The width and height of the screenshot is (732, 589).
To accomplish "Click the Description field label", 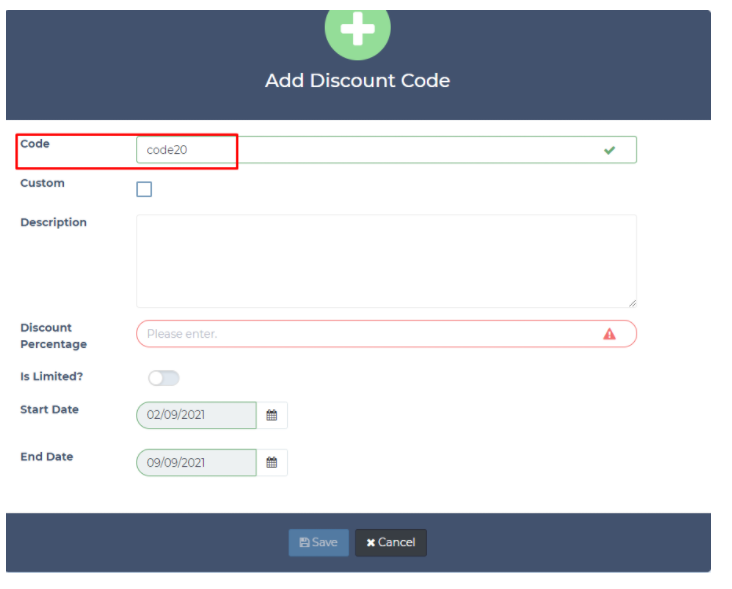I will (53, 222).
